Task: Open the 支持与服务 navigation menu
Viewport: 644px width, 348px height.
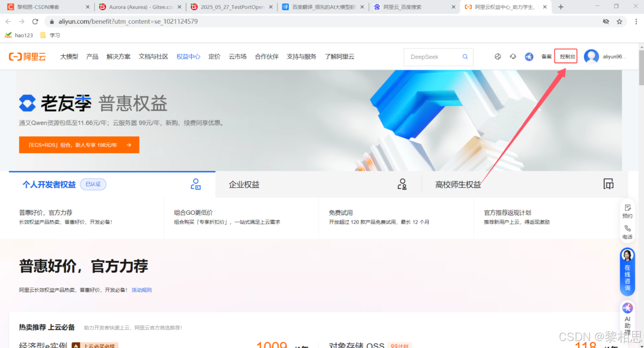Action: pos(302,57)
